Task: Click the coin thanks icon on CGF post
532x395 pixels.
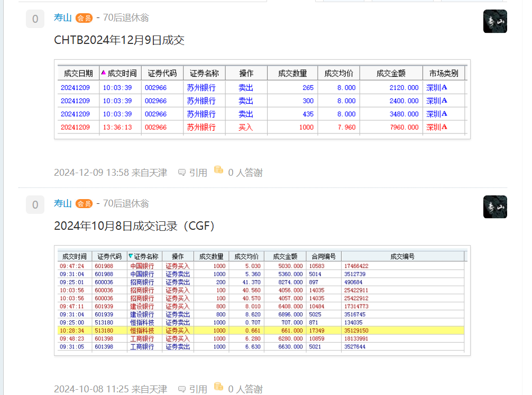Action: [x=218, y=387]
